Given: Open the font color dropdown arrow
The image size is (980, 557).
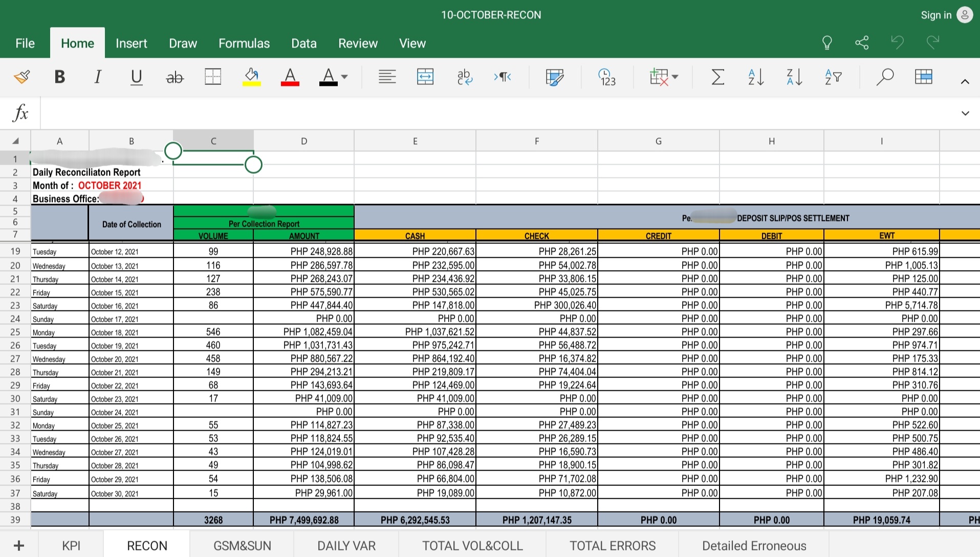Looking at the screenshot, I should coord(344,77).
